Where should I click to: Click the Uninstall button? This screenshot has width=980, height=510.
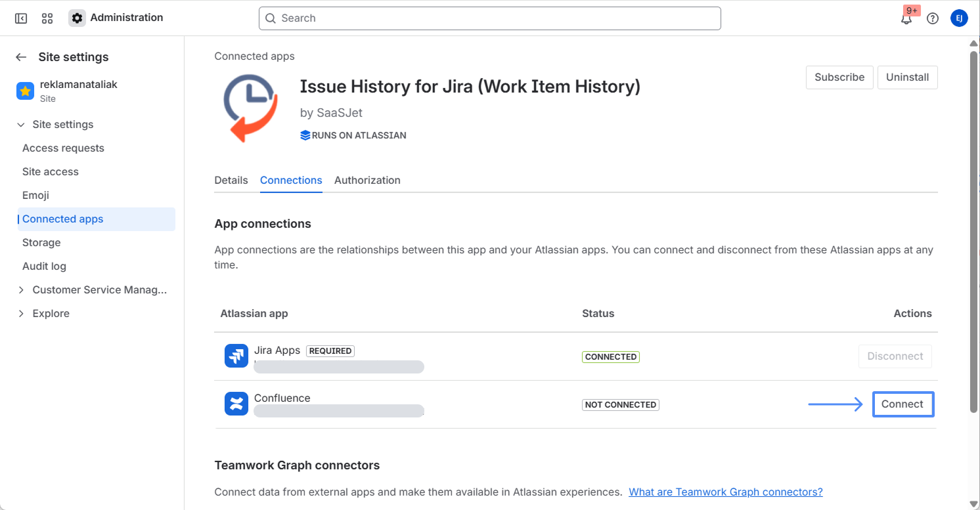(x=907, y=77)
